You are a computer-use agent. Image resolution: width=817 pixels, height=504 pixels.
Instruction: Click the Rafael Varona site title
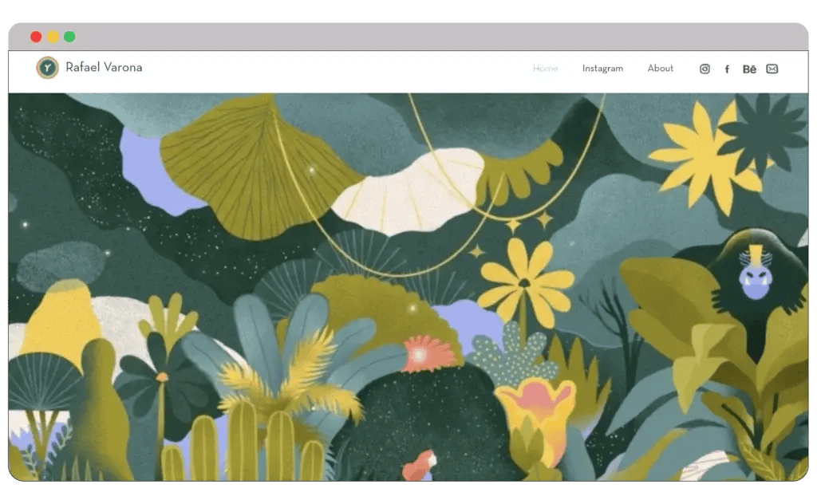pyautogui.click(x=104, y=68)
